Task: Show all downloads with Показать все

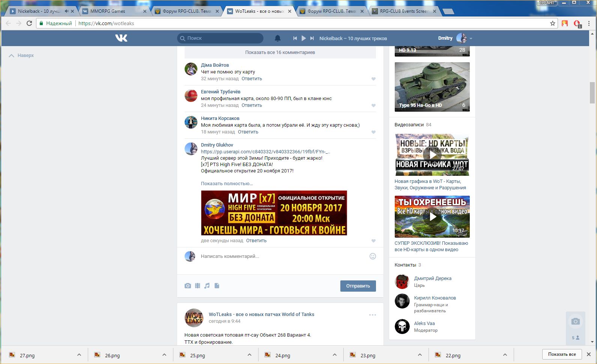Action: (x=562, y=354)
